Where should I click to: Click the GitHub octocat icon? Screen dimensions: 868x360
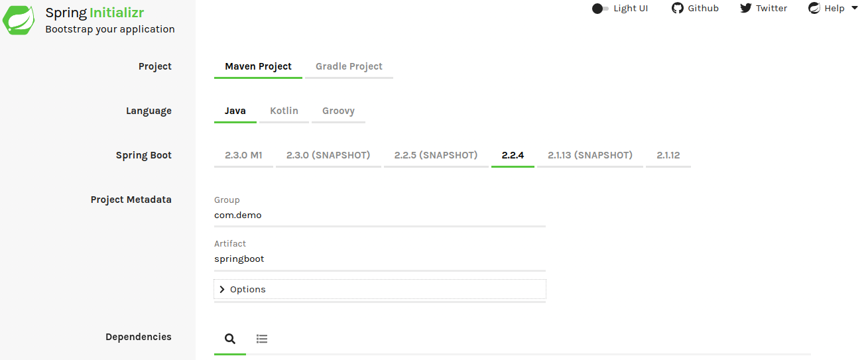tap(677, 8)
